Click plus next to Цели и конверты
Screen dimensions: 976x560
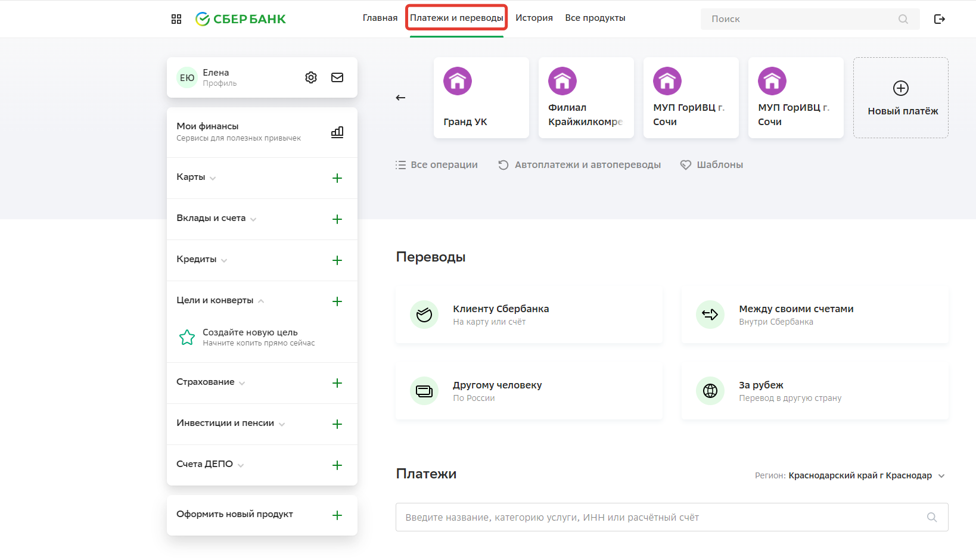click(x=337, y=301)
